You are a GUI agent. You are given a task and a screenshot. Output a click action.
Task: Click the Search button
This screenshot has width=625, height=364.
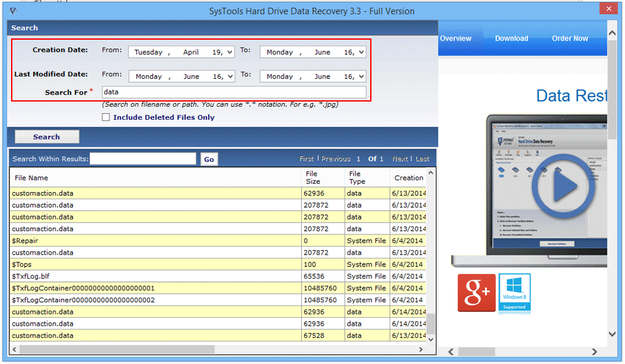(x=47, y=137)
